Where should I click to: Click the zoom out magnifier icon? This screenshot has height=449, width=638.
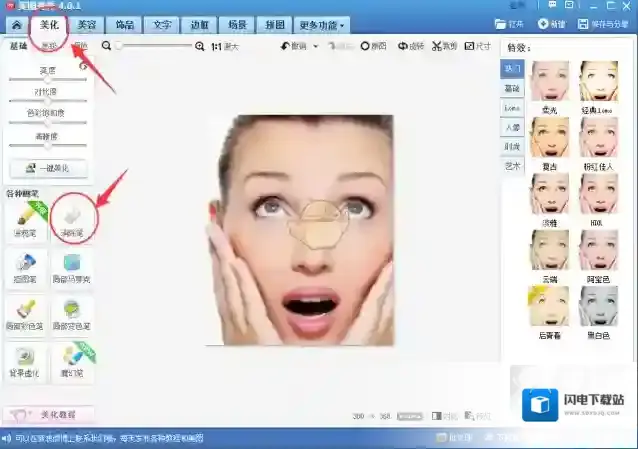(106, 46)
